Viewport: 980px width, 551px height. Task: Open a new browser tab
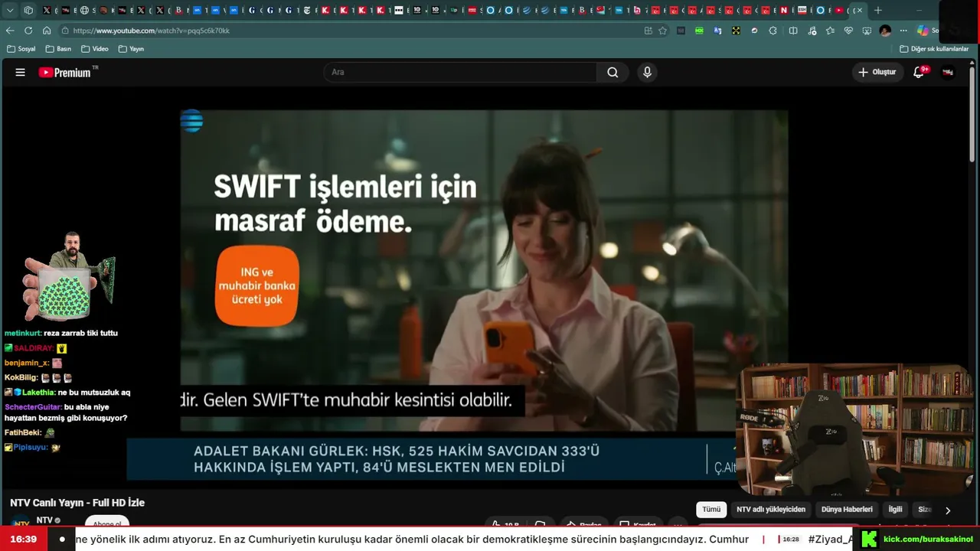tap(878, 11)
